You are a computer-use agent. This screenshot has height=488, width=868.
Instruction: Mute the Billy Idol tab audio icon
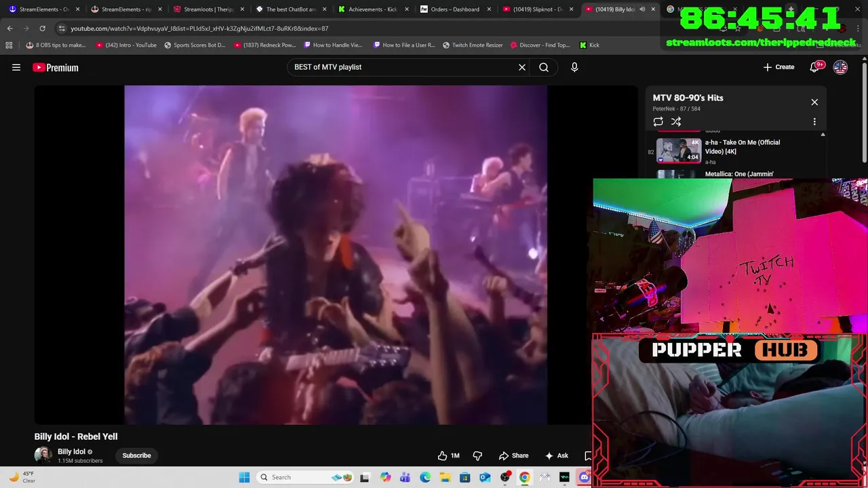click(x=642, y=9)
